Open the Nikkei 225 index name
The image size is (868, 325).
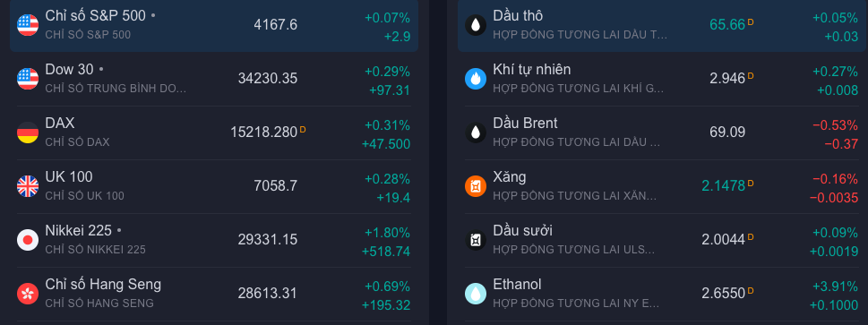[79, 230]
